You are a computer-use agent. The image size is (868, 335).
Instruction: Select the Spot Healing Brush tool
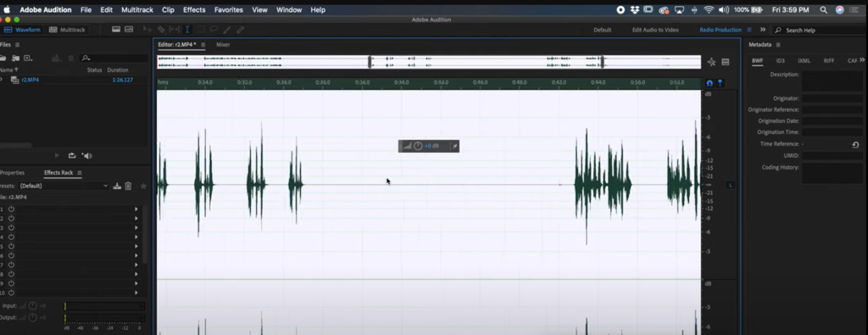coord(240,30)
